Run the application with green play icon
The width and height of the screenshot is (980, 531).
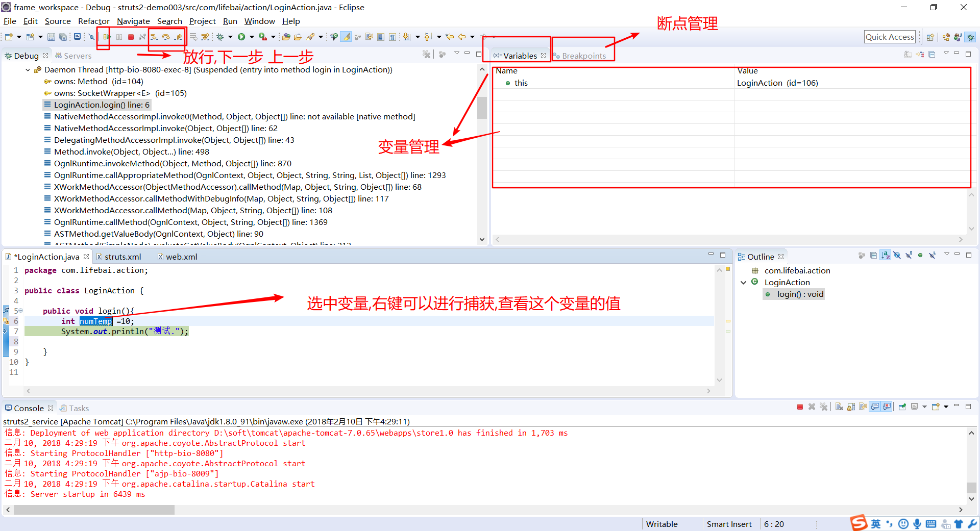(241, 37)
